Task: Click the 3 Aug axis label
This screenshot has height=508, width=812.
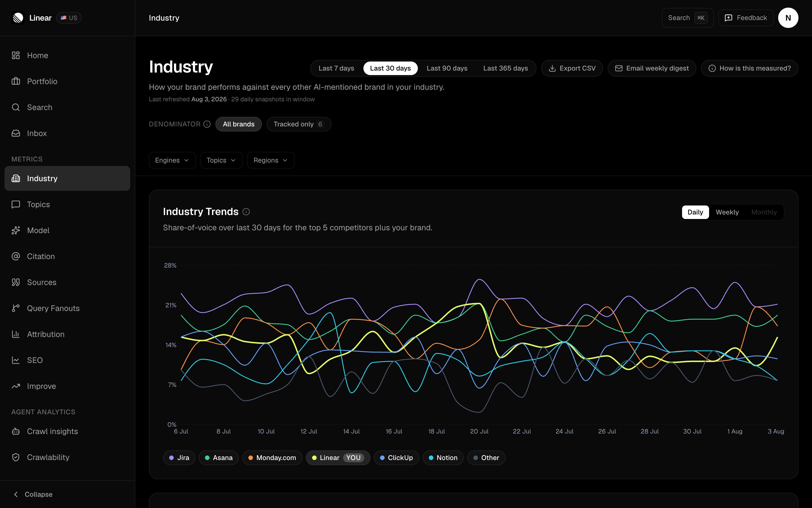Action: pos(776,432)
